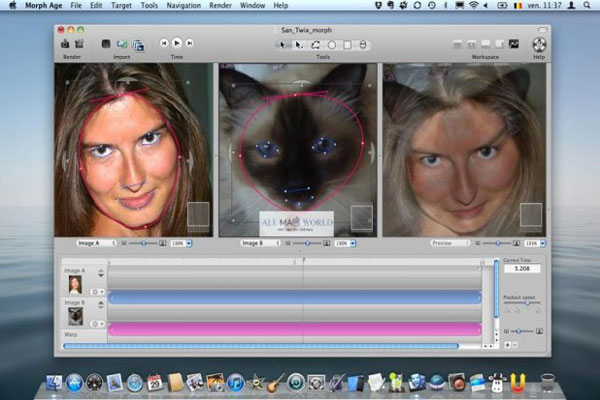Click the Current Time value field
600x400 pixels.
click(x=520, y=269)
